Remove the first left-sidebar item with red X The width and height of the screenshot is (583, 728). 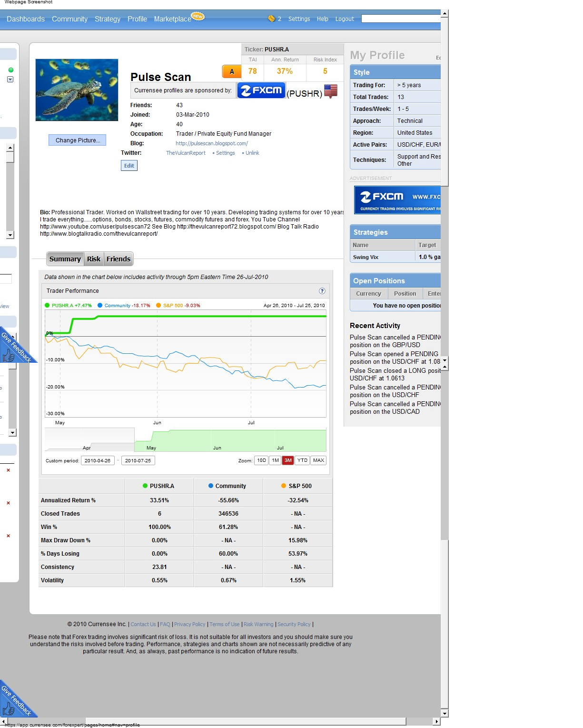8,470
